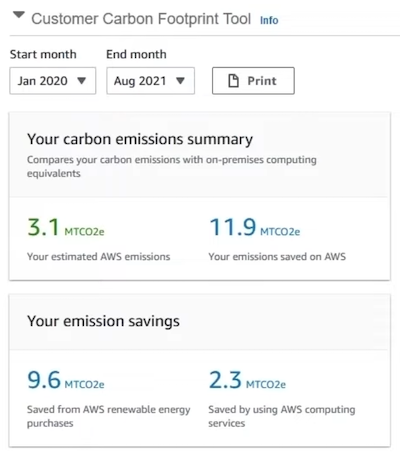Click the 3.1 MTCO2e value
The width and height of the screenshot is (400, 470).
[66, 227]
